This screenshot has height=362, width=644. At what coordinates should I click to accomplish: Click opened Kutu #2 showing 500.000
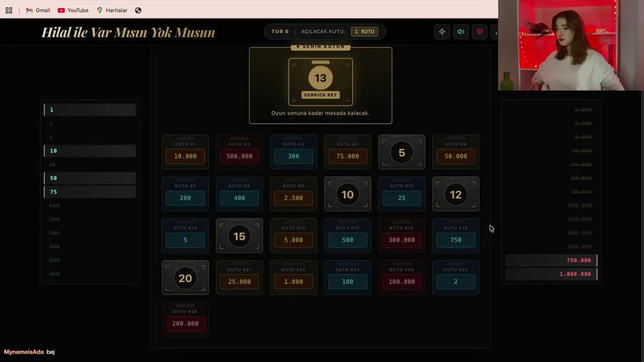pyautogui.click(x=239, y=152)
